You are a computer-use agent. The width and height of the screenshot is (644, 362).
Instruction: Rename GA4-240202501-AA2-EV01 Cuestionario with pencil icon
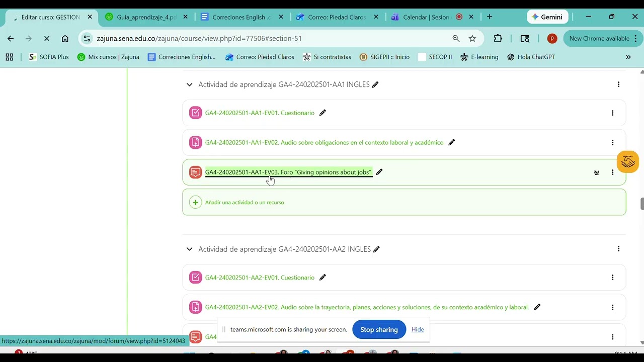point(323,277)
